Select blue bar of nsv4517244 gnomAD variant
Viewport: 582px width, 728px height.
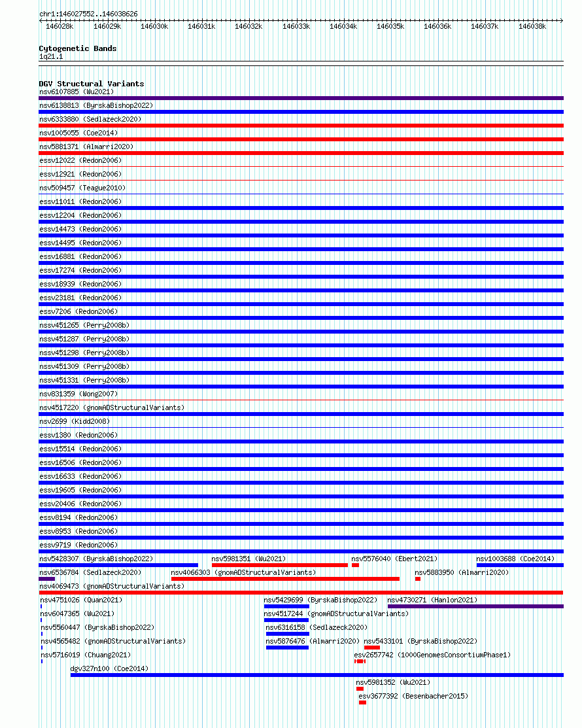[x=286, y=620]
